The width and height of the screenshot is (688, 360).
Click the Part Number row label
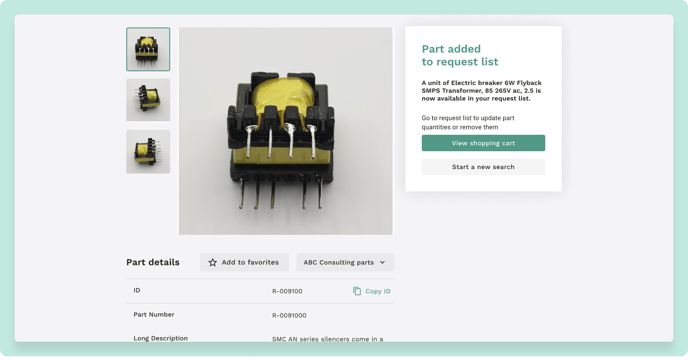[x=154, y=314]
